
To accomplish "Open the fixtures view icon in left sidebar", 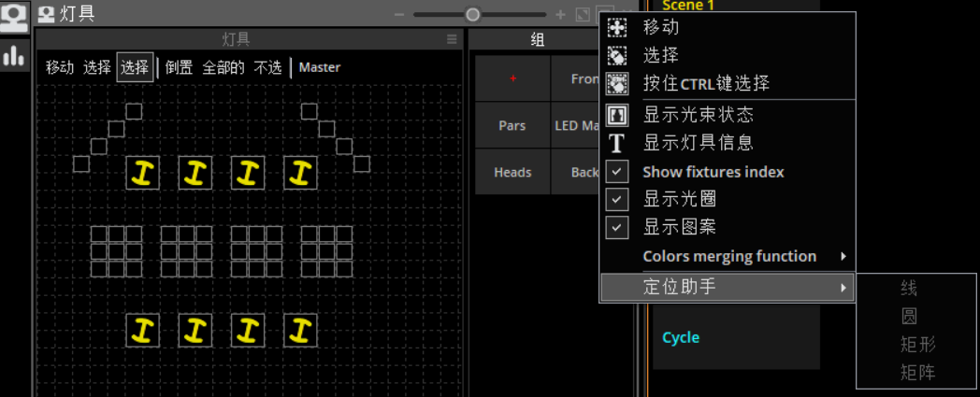I will pos(14,18).
